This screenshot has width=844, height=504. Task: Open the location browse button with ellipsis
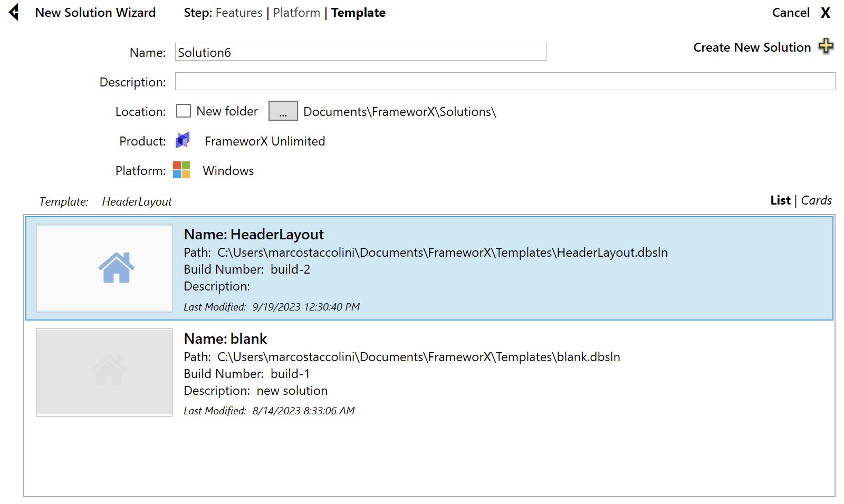283,111
